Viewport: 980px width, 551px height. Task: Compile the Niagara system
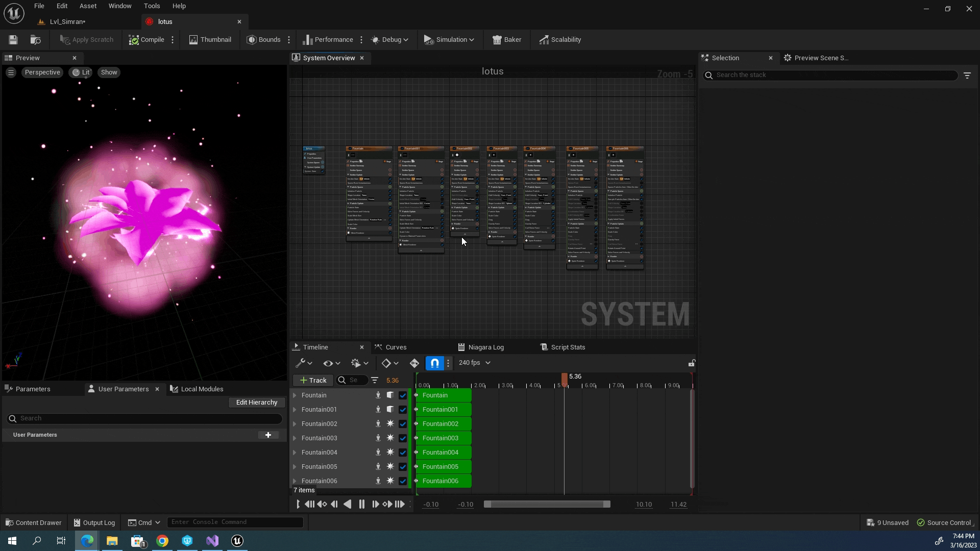tap(146, 40)
